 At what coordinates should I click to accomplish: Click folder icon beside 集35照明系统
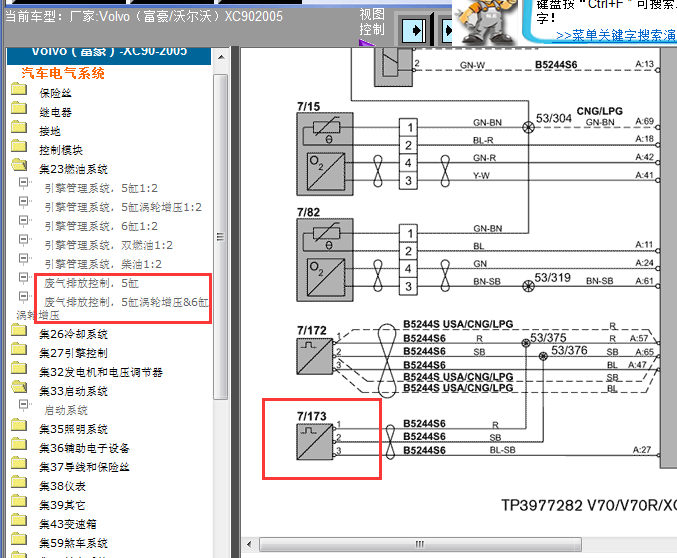click(19, 425)
